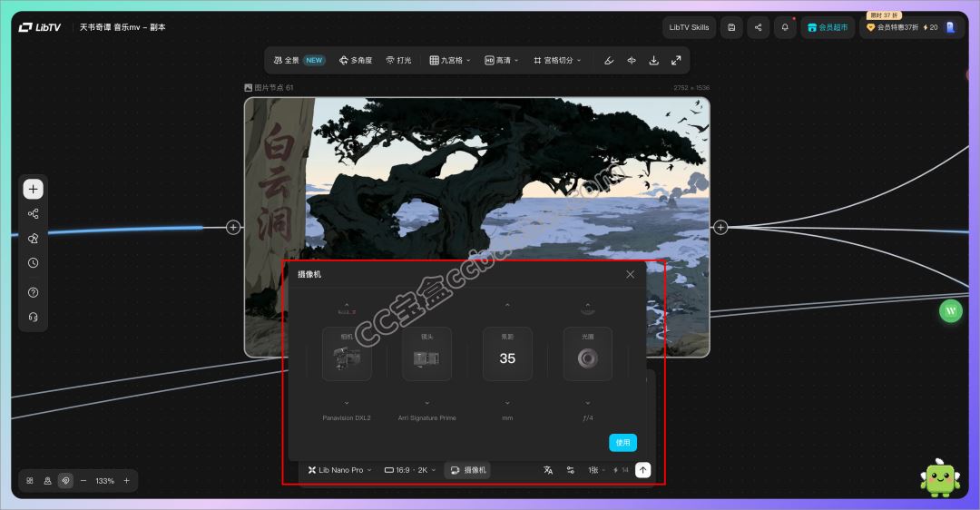Click the 会员特惠37折 offer
Image resolution: width=980 pixels, height=510 pixels.
click(892, 27)
